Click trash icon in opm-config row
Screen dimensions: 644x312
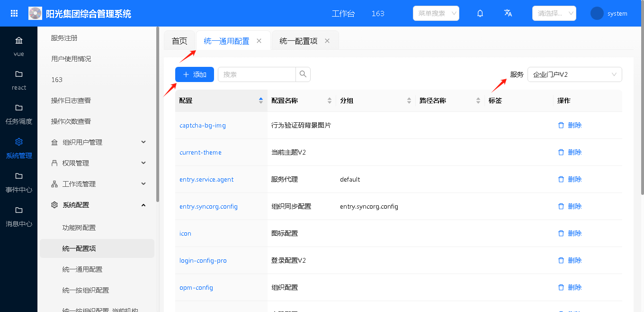tap(561, 287)
